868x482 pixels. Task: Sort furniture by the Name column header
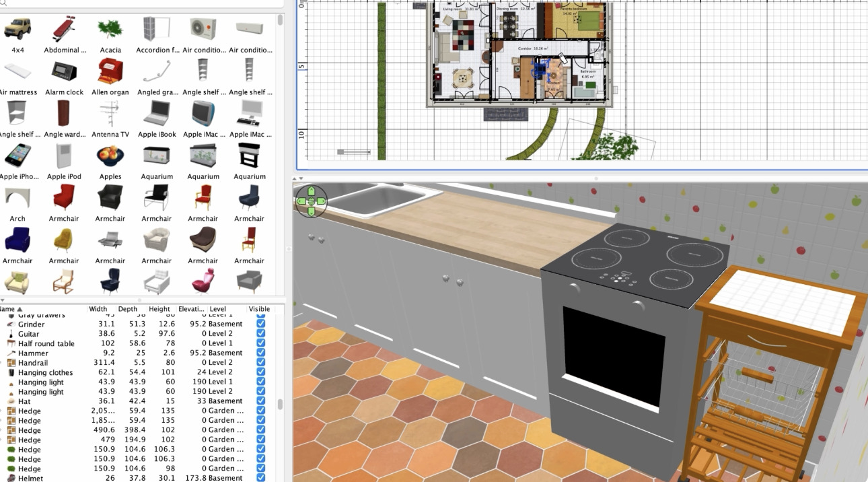(x=11, y=309)
